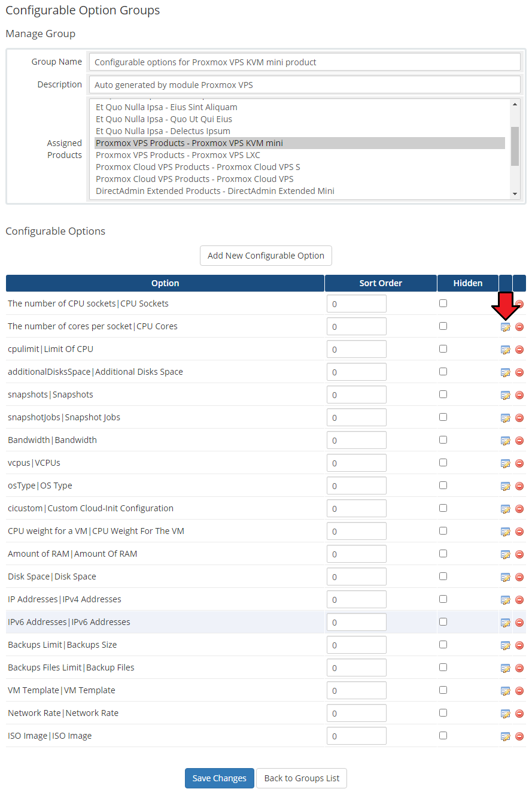Edit the snapshotJobs option

pos(506,418)
